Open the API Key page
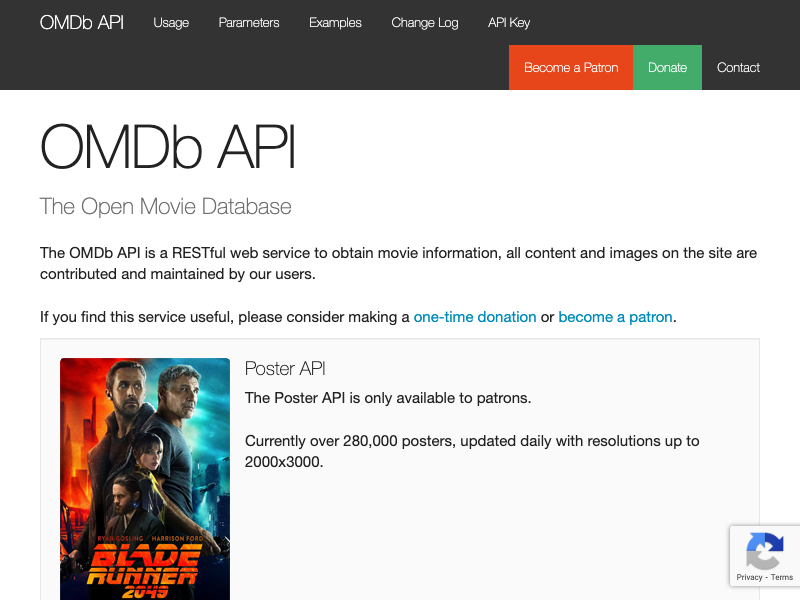The image size is (800, 600). [x=509, y=22]
